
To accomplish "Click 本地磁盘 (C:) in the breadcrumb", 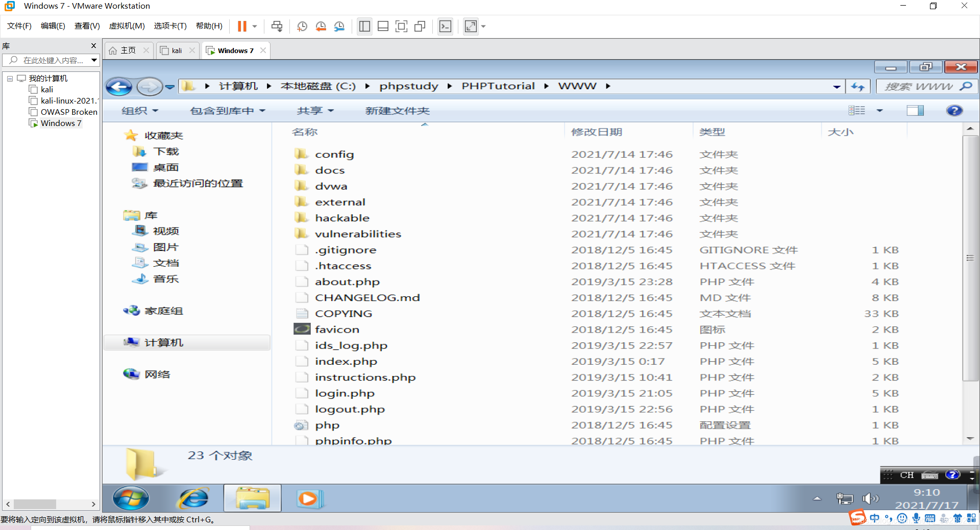I will coord(318,86).
